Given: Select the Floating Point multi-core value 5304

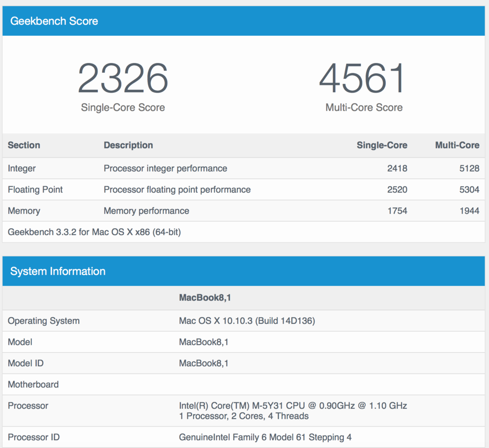Looking at the screenshot, I should [469, 190].
